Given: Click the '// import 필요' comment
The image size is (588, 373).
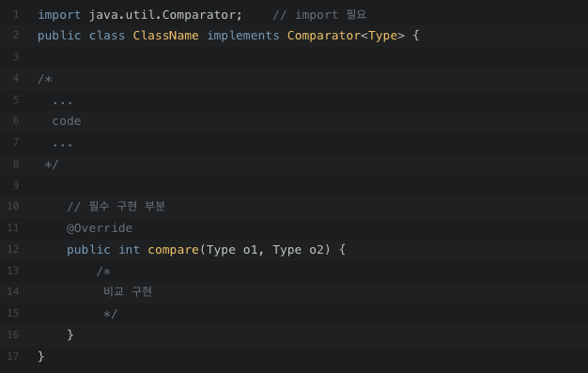Looking at the screenshot, I should [x=319, y=15].
